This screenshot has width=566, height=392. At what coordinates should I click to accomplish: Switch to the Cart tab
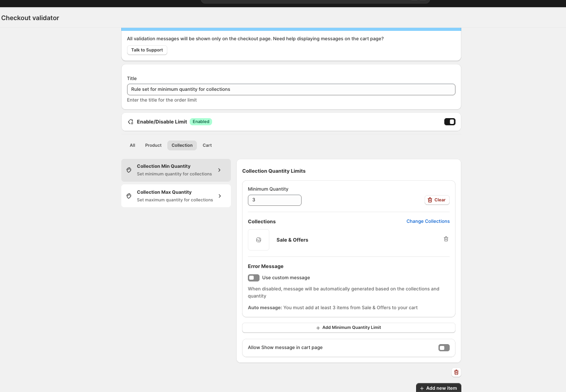pyautogui.click(x=207, y=145)
